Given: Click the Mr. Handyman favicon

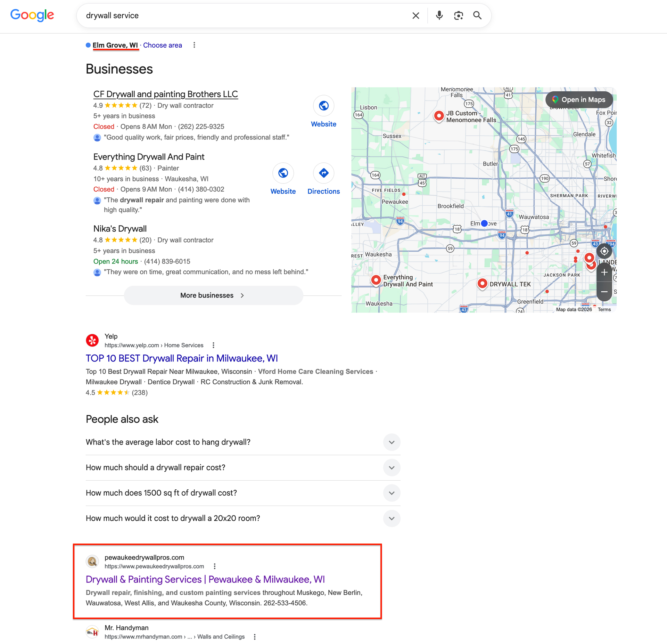Looking at the screenshot, I should (x=92, y=632).
